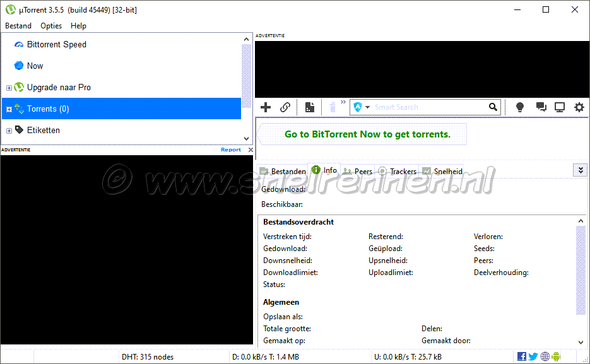
Task: Open the Bestand menu
Action: [x=18, y=26]
